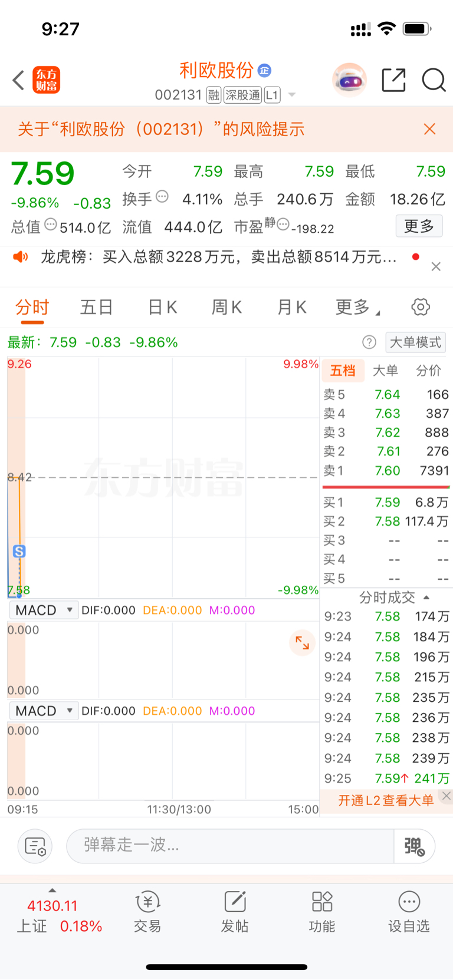Open the 换手 info bubble icon

tap(162, 197)
